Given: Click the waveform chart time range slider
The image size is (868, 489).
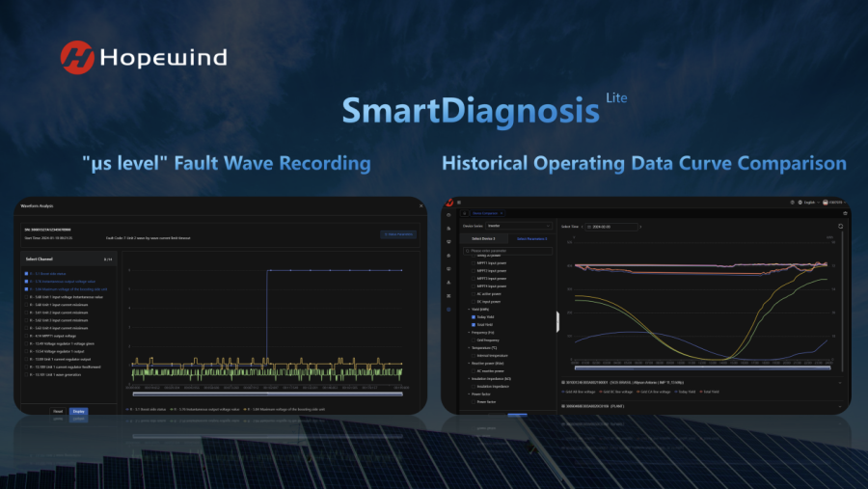Looking at the screenshot, I should [267, 394].
